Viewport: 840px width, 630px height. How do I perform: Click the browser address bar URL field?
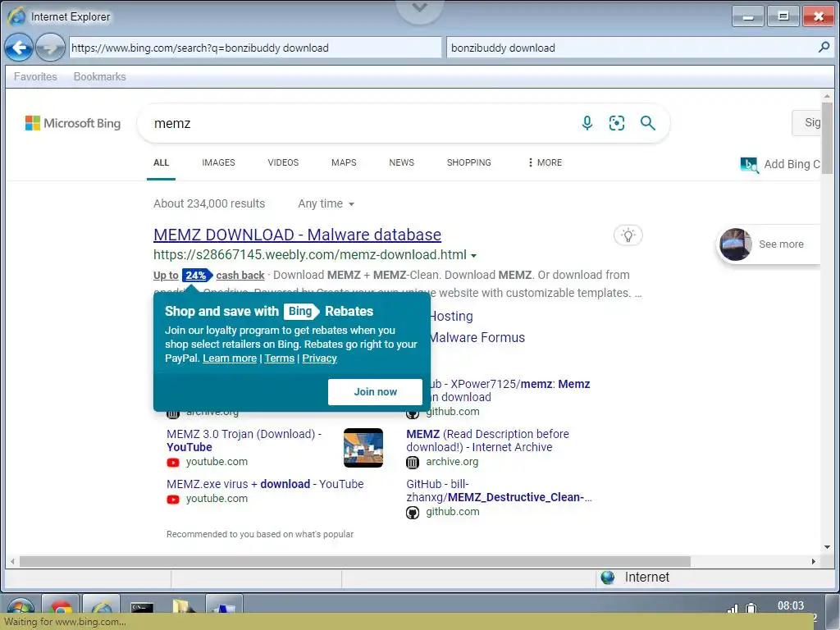coord(256,48)
